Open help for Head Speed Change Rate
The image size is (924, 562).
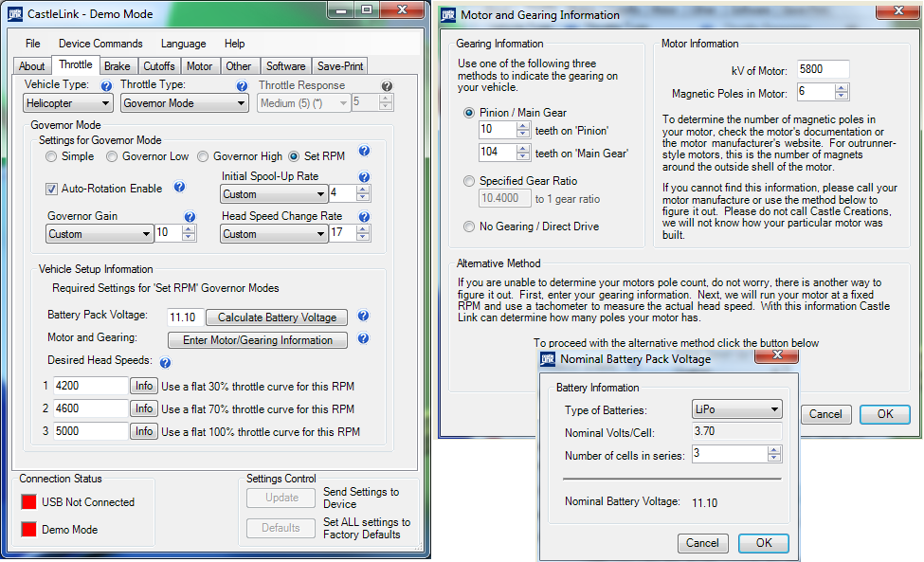pyautogui.click(x=364, y=217)
